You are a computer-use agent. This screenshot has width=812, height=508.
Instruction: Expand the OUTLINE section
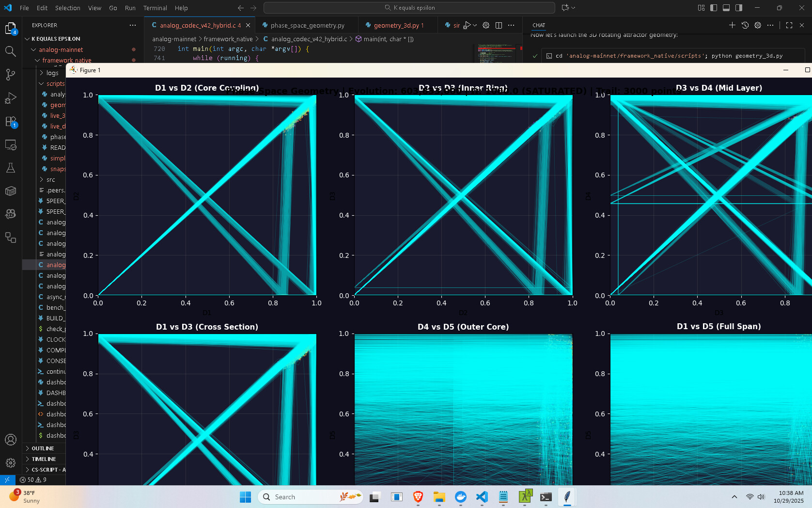(x=43, y=448)
